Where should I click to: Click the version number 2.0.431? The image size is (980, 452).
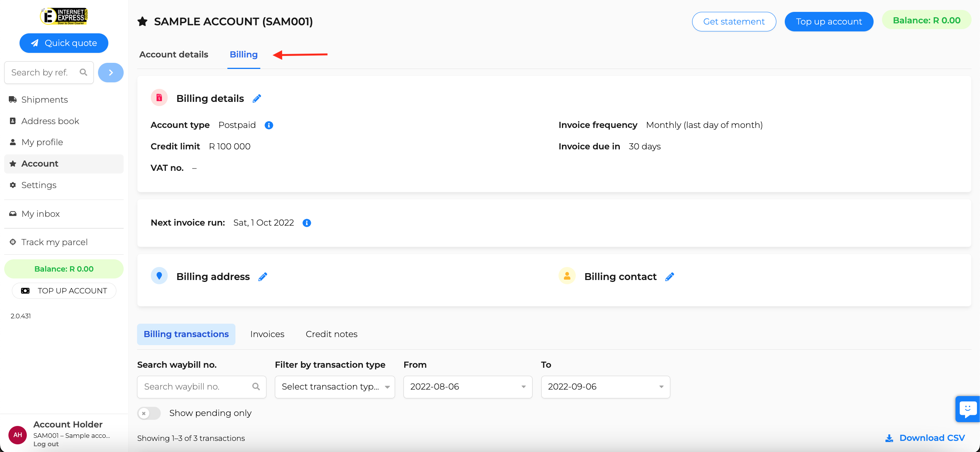(x=21, y=316)
